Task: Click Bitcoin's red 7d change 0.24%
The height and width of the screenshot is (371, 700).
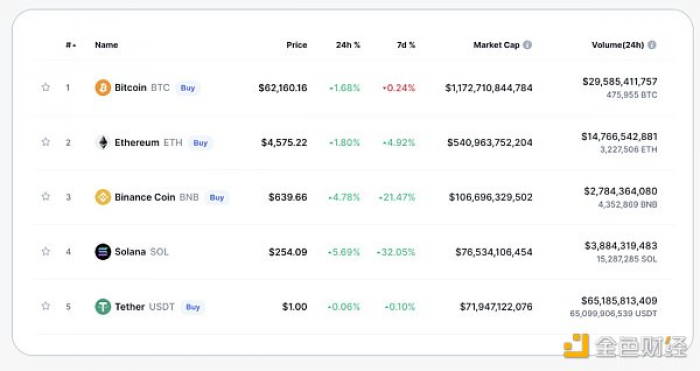Action: click(x=399, y=88)
